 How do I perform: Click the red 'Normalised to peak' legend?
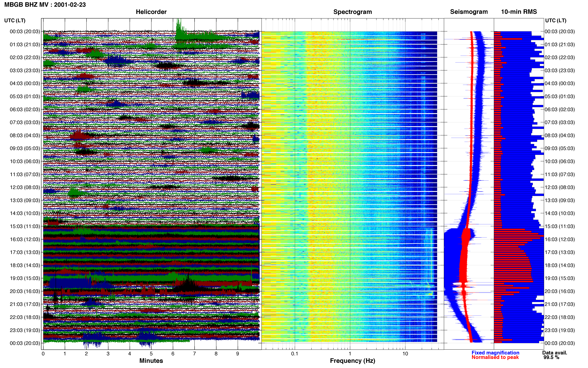[x=495, y=357]
